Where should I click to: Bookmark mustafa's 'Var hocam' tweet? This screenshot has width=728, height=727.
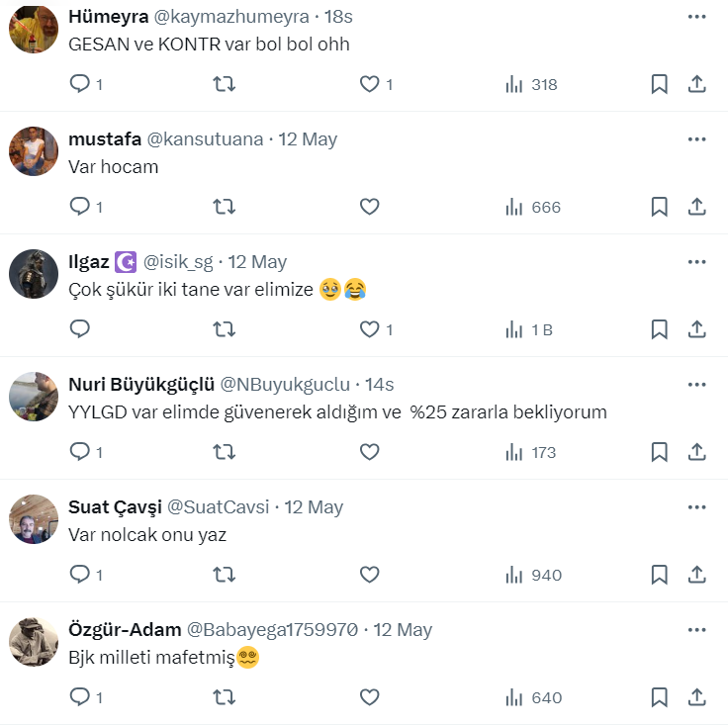(x=659, y=207)
